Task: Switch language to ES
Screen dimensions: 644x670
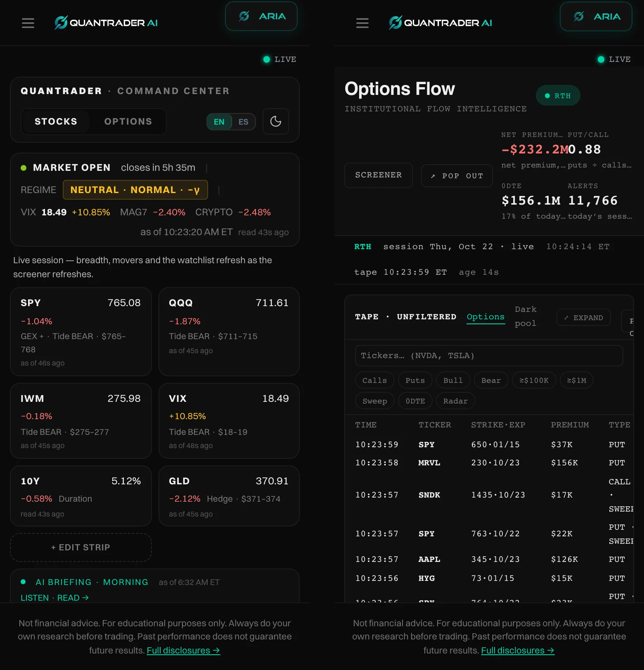Action: coord(244,122)
